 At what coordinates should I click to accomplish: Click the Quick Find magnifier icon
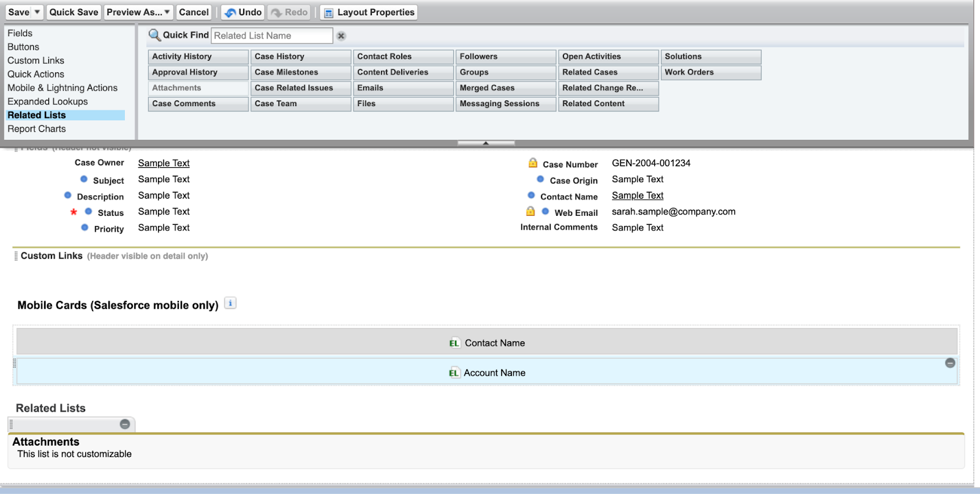155,36
